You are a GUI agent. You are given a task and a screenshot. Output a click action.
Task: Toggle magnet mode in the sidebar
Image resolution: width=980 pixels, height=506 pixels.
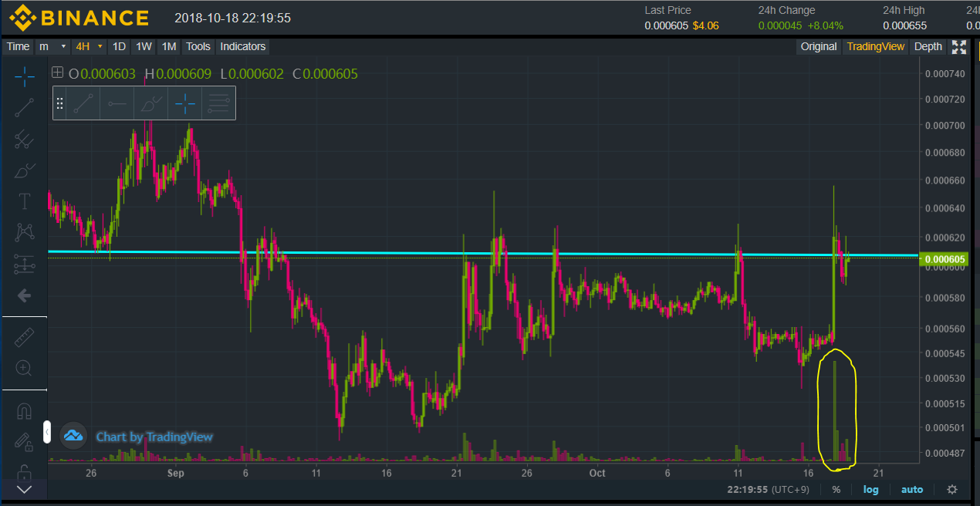[25, 411]
